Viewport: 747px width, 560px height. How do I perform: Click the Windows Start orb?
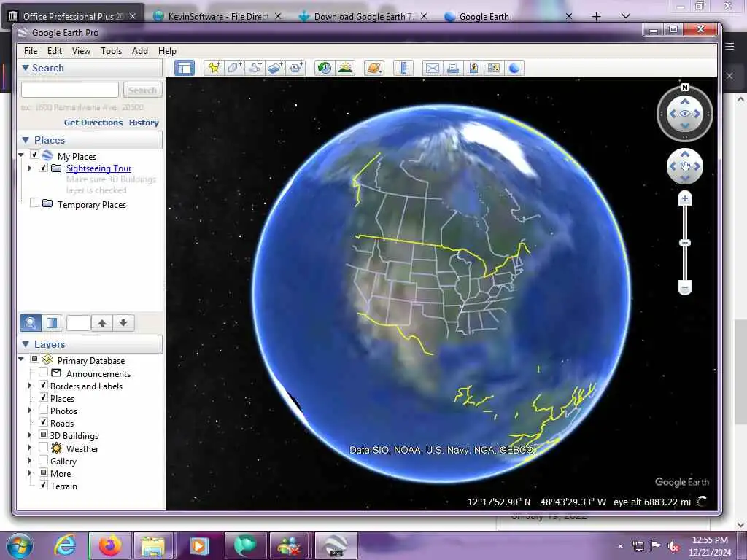(x=20, y=545)
